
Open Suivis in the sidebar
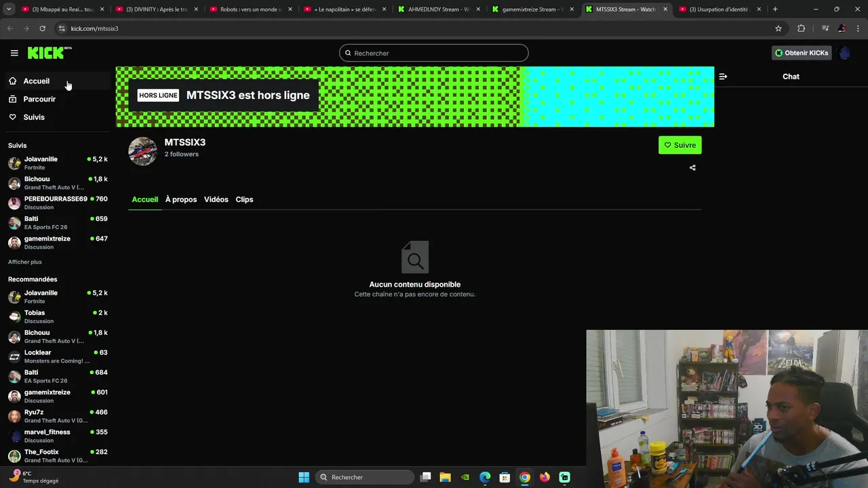click(58, 117)
